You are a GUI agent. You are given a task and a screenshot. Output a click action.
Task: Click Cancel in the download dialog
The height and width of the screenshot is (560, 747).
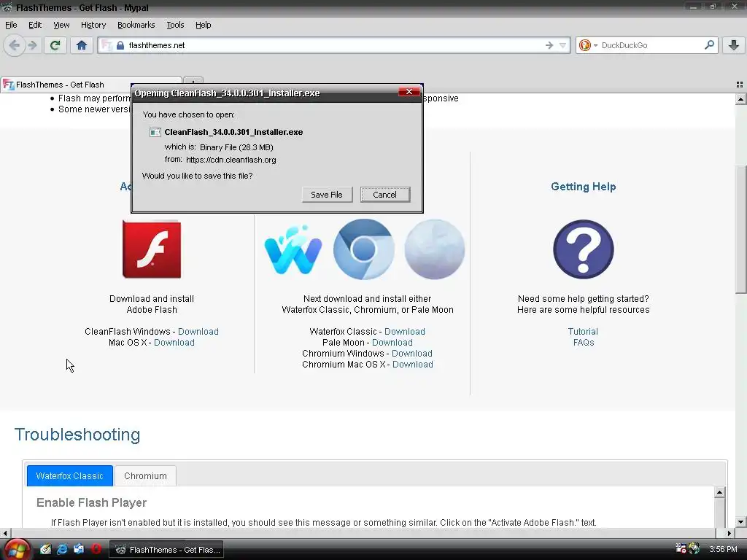(x=384, y=194)
